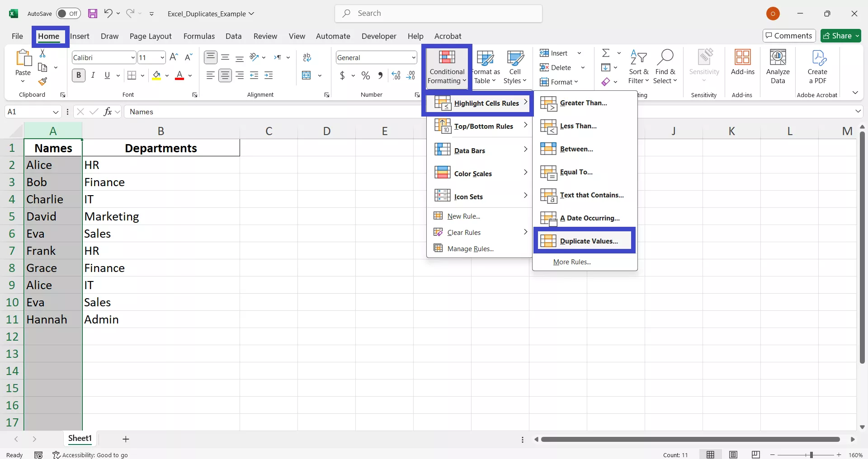868x459 pixels.
Task: Switch to Page Break Preview view
Action: (x=756, y=454)
